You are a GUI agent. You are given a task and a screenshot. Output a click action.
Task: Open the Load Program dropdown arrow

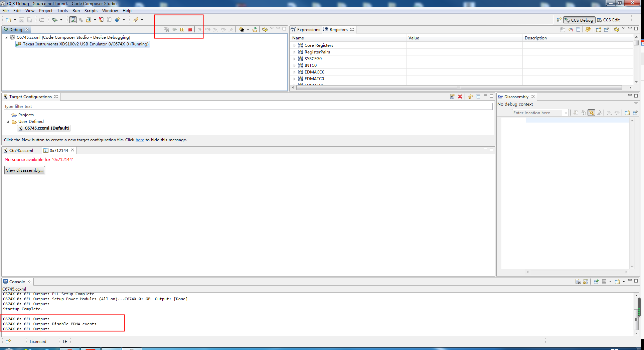pyautogui.click(x=95, y=20)
